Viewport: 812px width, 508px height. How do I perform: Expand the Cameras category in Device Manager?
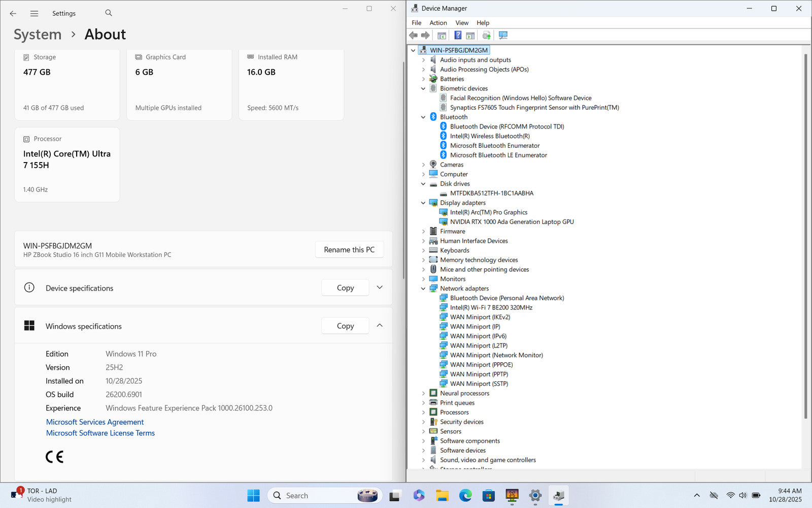(423, 165)
